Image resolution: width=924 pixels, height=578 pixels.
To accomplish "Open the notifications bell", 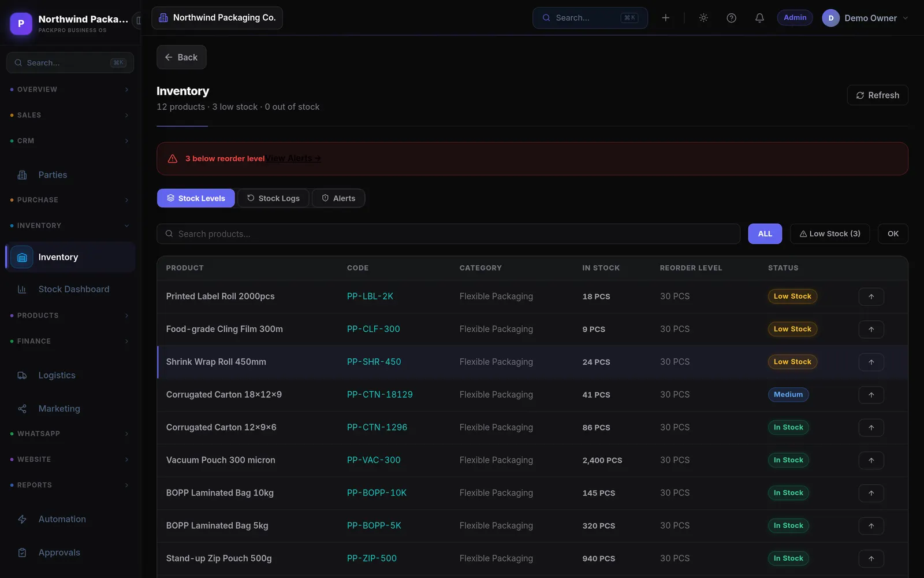I will pos(759,18).
